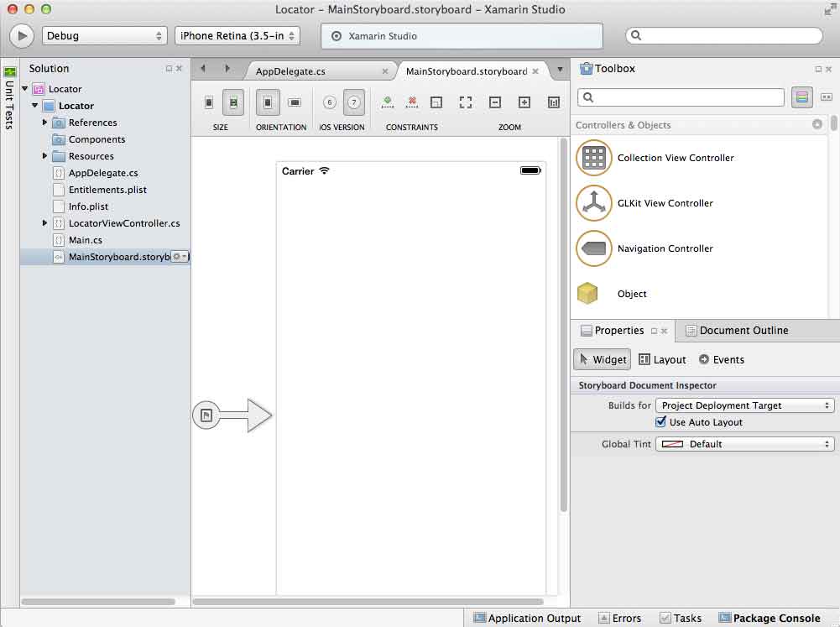Open the Package Console pad
840x627 pixels.
pyautogui.click(x=770, y=618)
